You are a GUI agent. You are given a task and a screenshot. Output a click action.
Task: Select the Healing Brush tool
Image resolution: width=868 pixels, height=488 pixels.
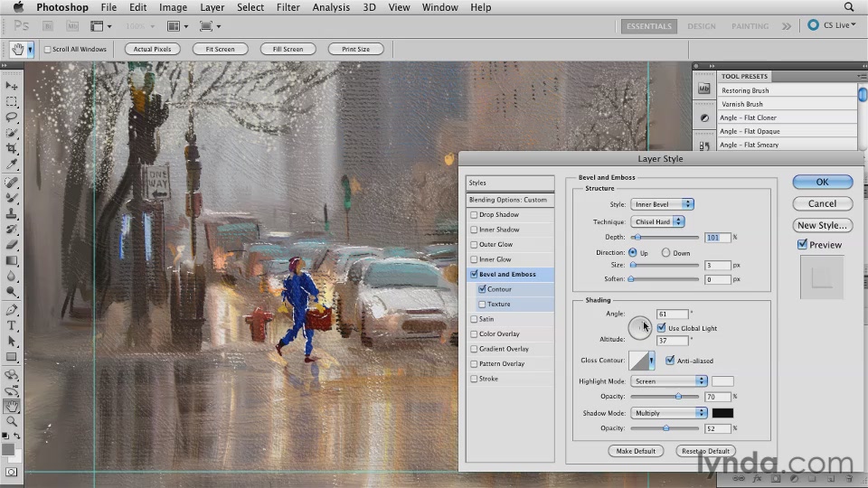(x=11, y=182)
